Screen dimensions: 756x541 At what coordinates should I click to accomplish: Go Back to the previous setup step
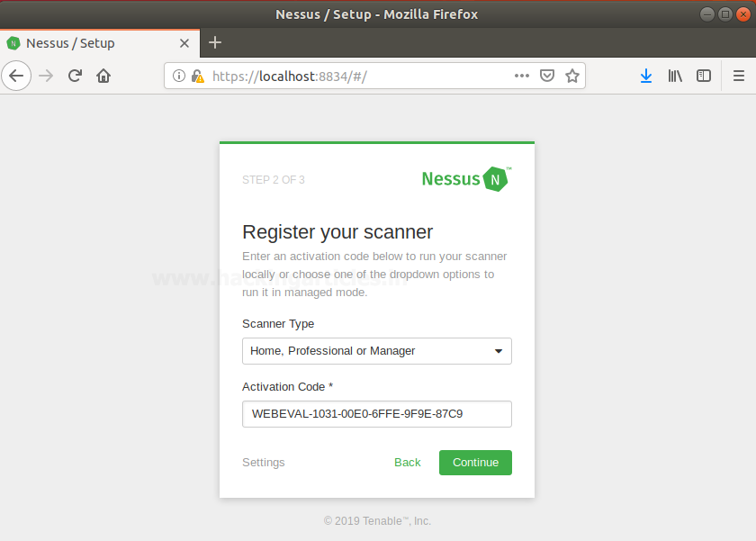pyautogui.click(x=407, y=463)
